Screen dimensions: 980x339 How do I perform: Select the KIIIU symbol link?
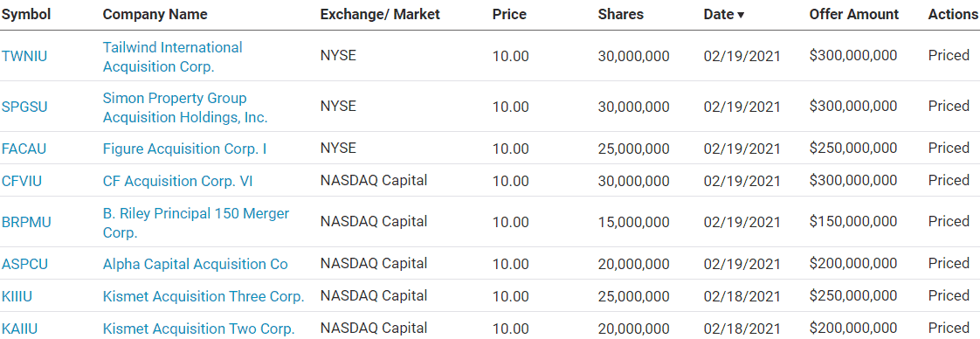pos(17,296)
